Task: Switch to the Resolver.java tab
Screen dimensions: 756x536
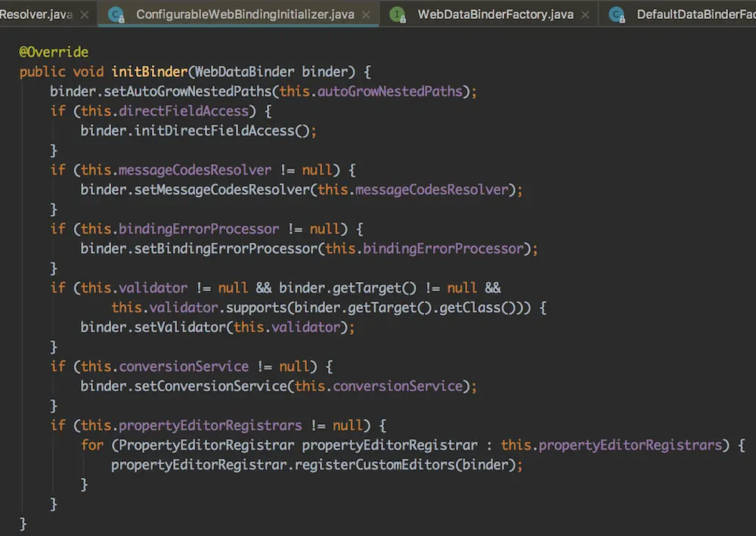Action: (36, 14)
